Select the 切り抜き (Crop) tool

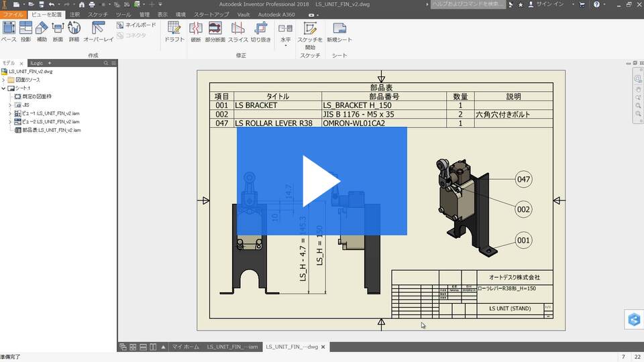[x=261, y=32]
